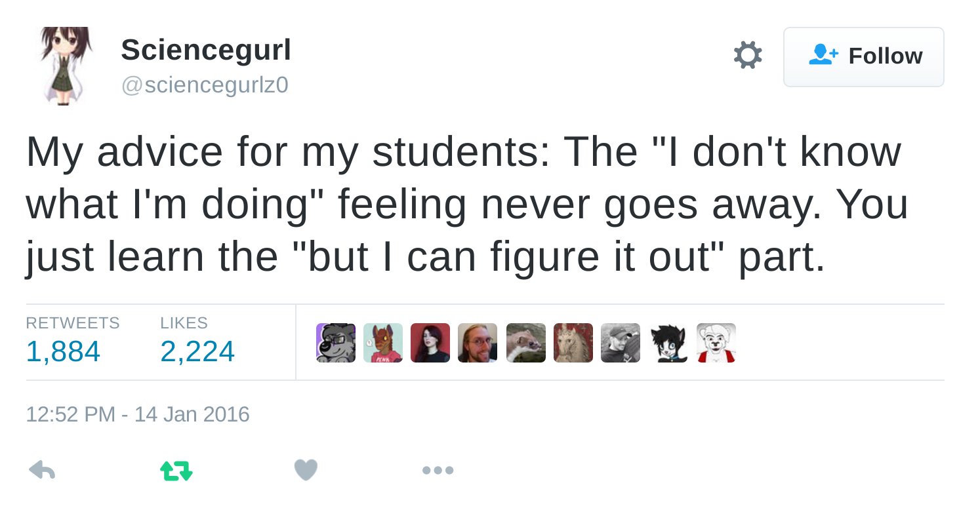The width and height of the screenshot is (980, 510).
Task: Toggle the green retweet icon
Action: tap(176, 470)
